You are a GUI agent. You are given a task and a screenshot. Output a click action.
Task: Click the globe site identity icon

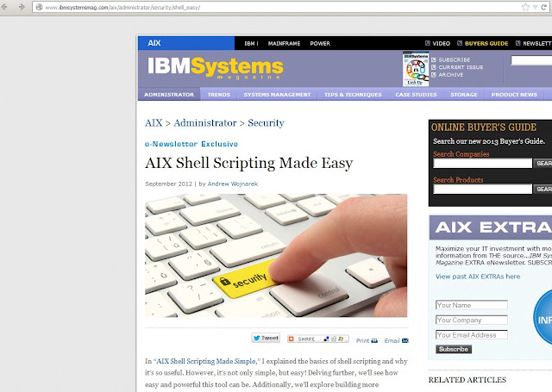click(39, 7)
